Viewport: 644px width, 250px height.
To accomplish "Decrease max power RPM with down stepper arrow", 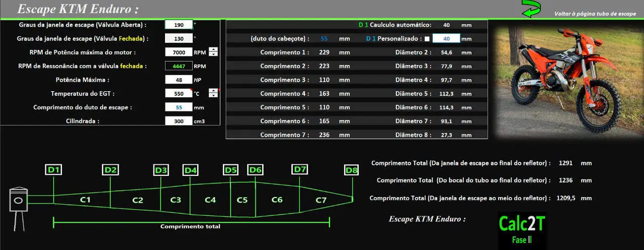I will click(x=213, y=54).
